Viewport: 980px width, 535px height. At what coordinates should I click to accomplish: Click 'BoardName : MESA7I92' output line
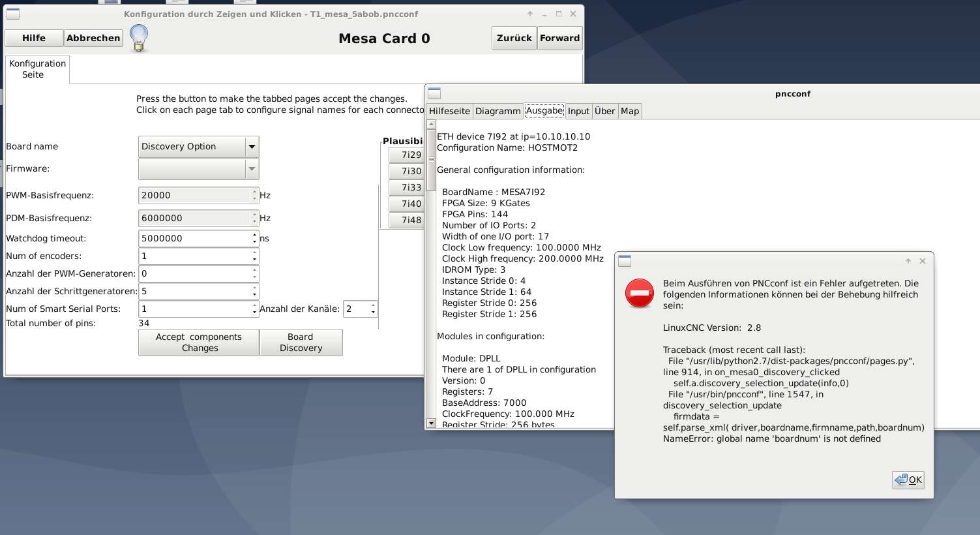[494, 192]
